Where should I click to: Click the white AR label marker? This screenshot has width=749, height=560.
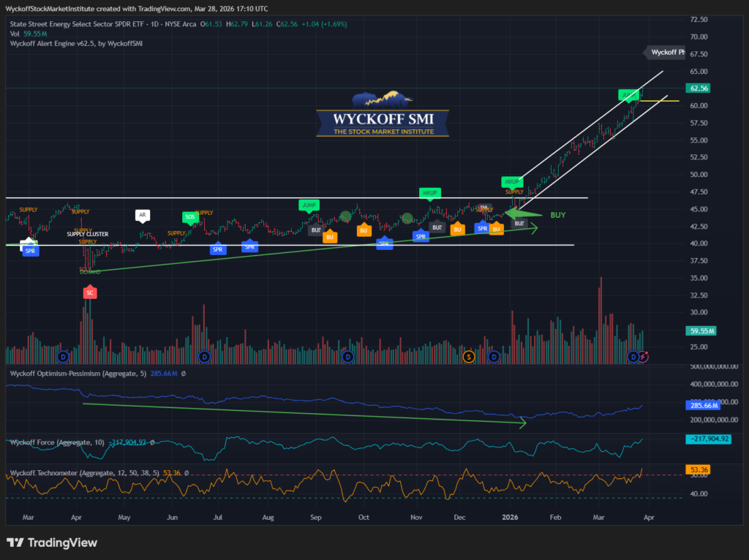point(143,216)
